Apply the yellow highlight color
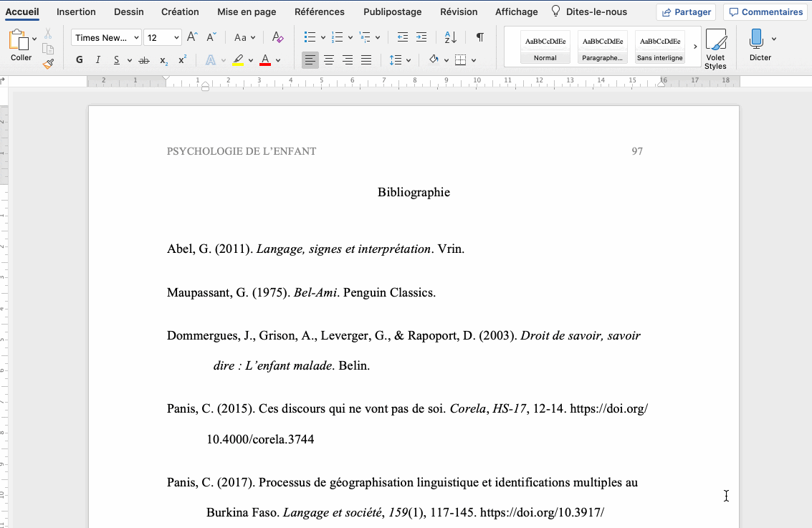The height and width of the screenshot is (528, 812). pos(238,60)
